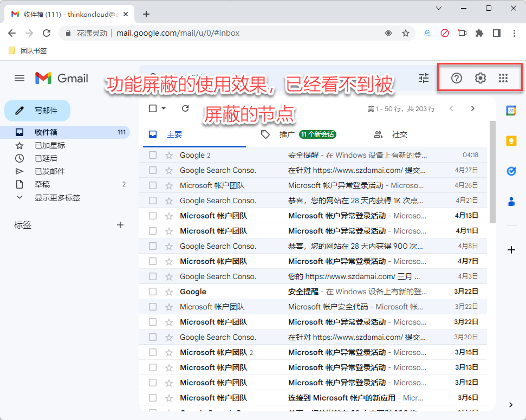Close the 收件箱 Gmail browser tab
Viewport: 526px width, 420px height.
[126, 14]
